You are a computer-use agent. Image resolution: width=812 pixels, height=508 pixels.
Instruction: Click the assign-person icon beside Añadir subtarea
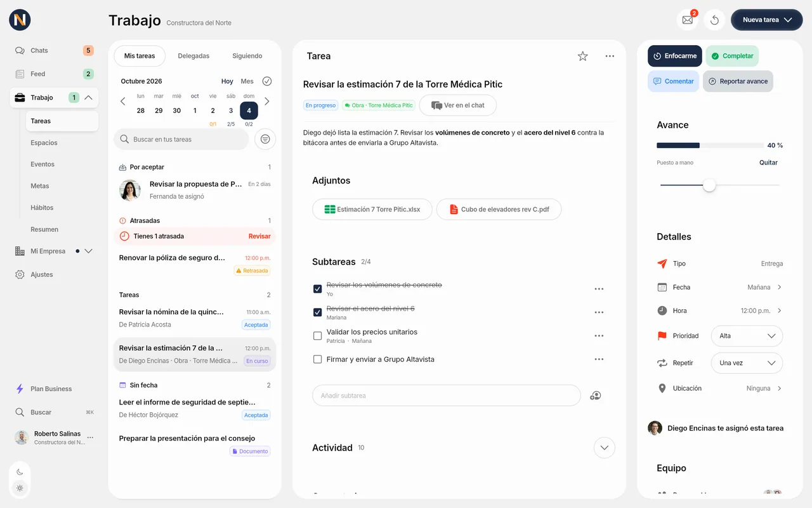click(595, 396)
